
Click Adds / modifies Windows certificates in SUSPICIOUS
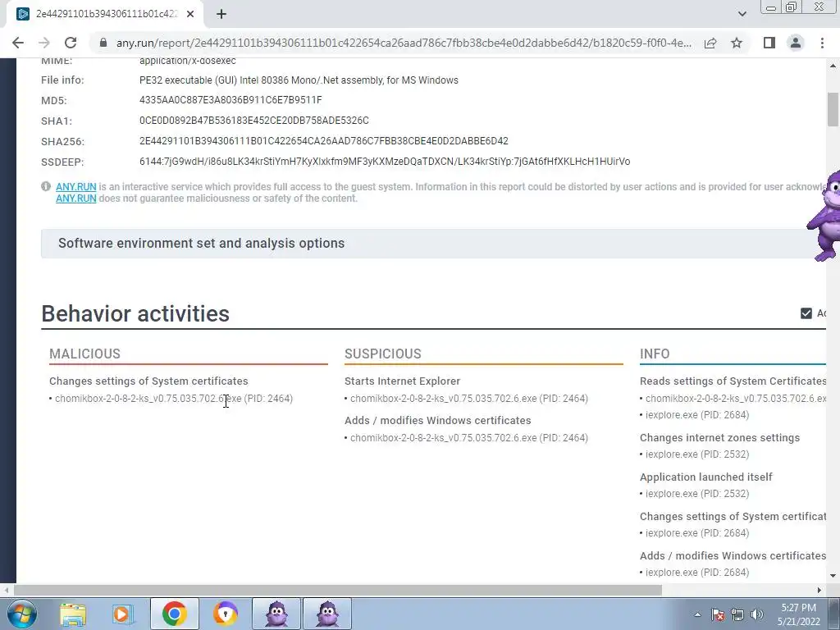438,421
